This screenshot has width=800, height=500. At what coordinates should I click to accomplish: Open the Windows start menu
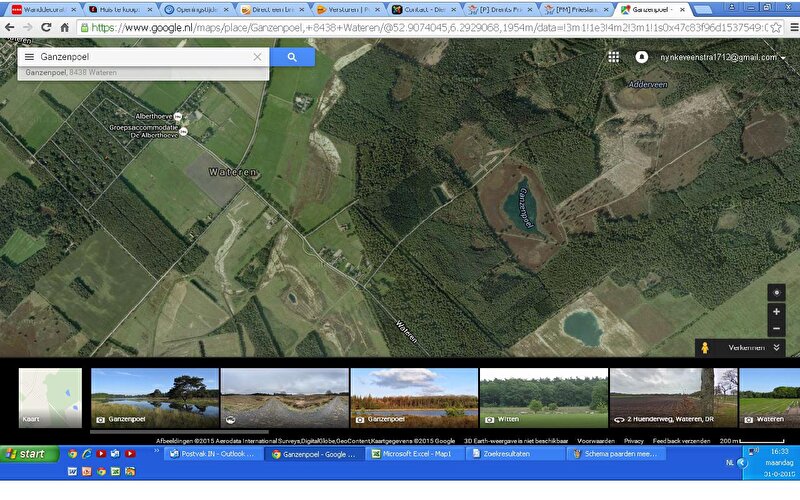click(x=30, y=454)
